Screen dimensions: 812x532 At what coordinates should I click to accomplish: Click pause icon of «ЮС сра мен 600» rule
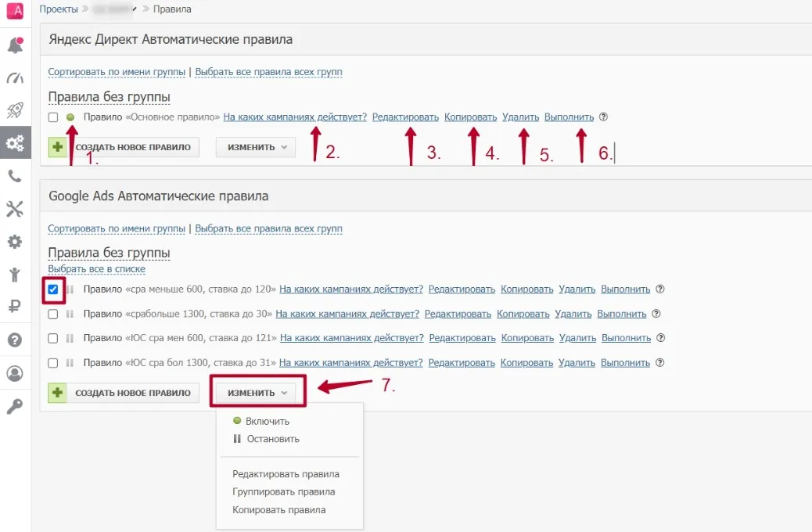tap(70, 338)
